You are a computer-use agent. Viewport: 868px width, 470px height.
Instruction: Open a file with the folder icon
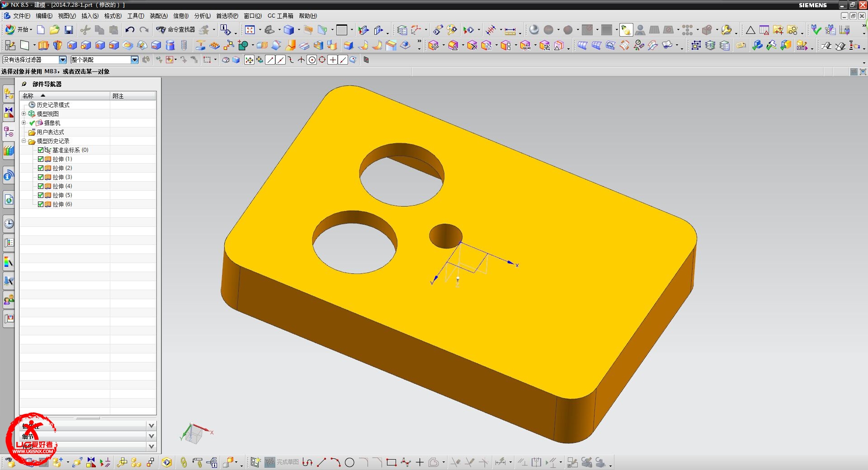tap(55, 30)
